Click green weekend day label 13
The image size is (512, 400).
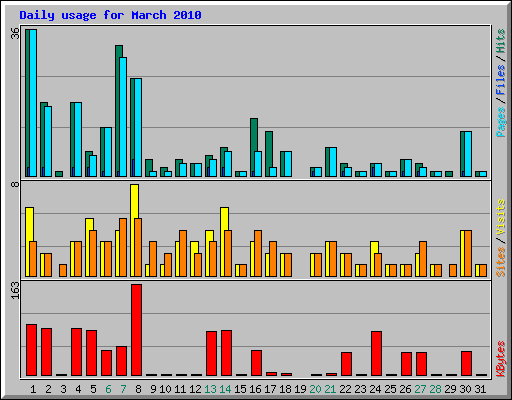pyautogui.click(x=210, y=389)
